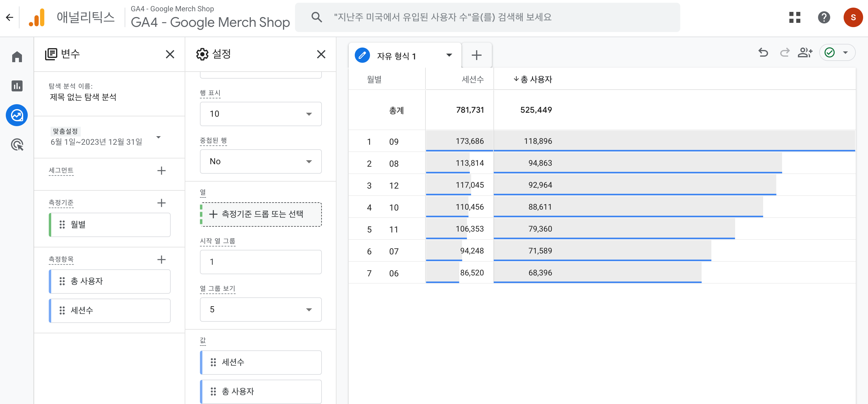The height and width of the screenshot is (404, 868).
Task: Select 총 사용자 chip in 측정항목
Action: click(109, 281)
